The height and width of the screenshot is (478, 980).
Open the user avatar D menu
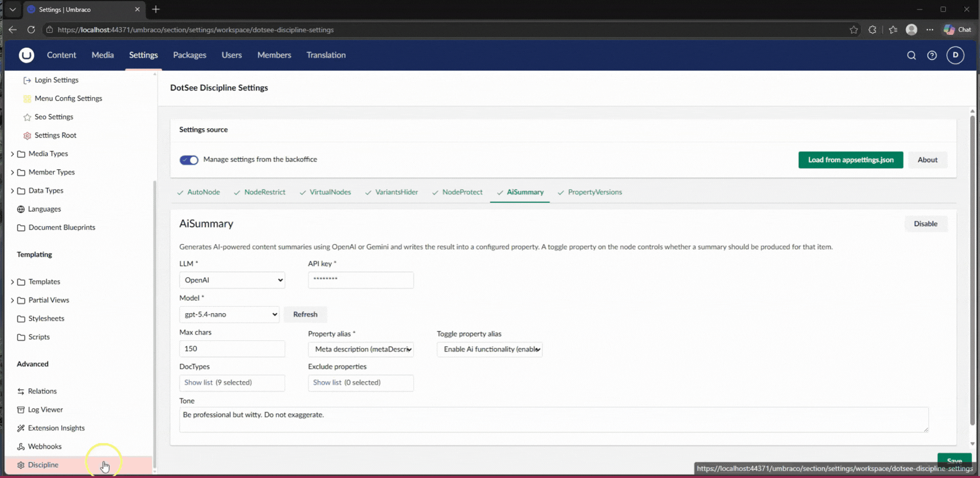tap(955, 55)
